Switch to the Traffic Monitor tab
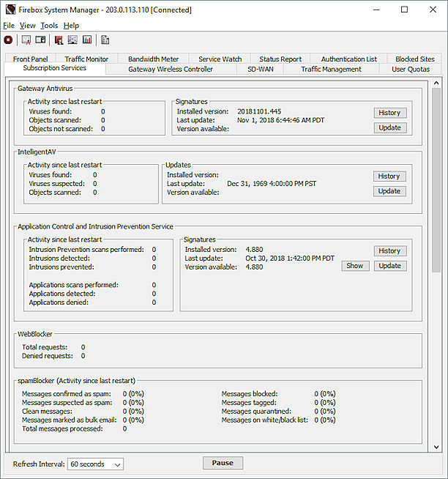The width and height of the screenshot is (448, 479). 86,59
